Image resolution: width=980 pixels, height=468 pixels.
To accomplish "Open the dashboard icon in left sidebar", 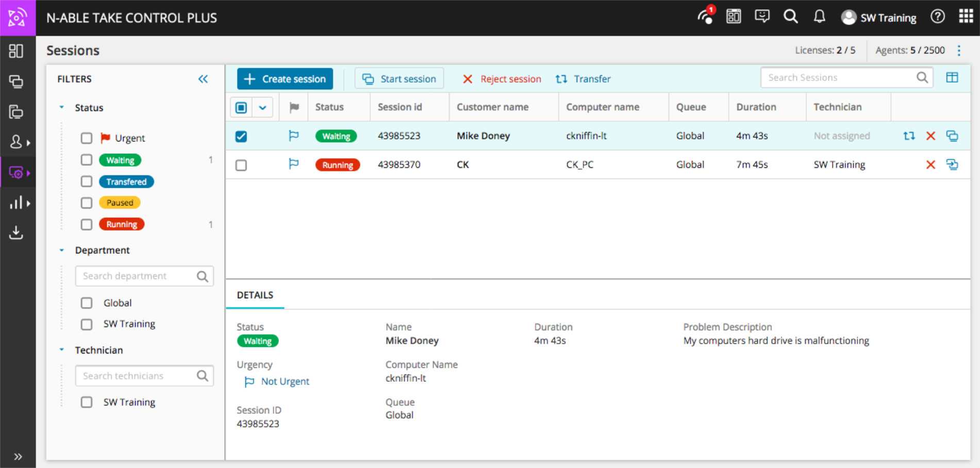I will point(16,51).
